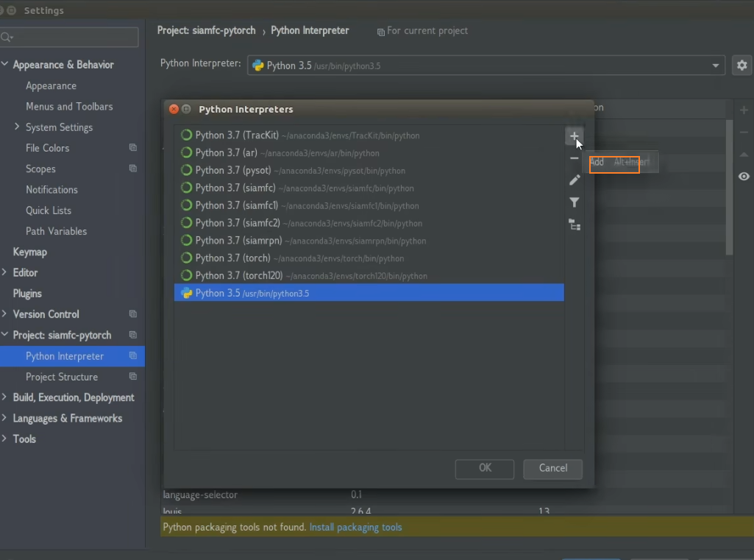Open the gear menu beside the Python Interpreter dropdown

pos(741,65)
